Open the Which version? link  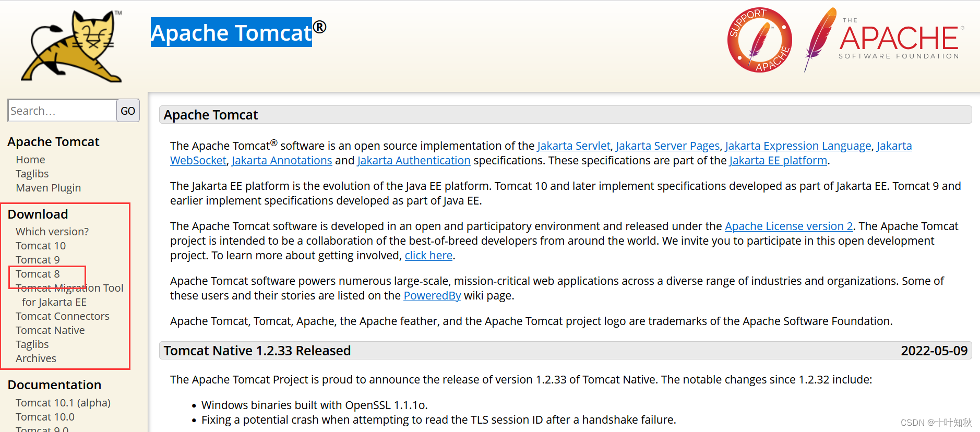tap(52, 232)
